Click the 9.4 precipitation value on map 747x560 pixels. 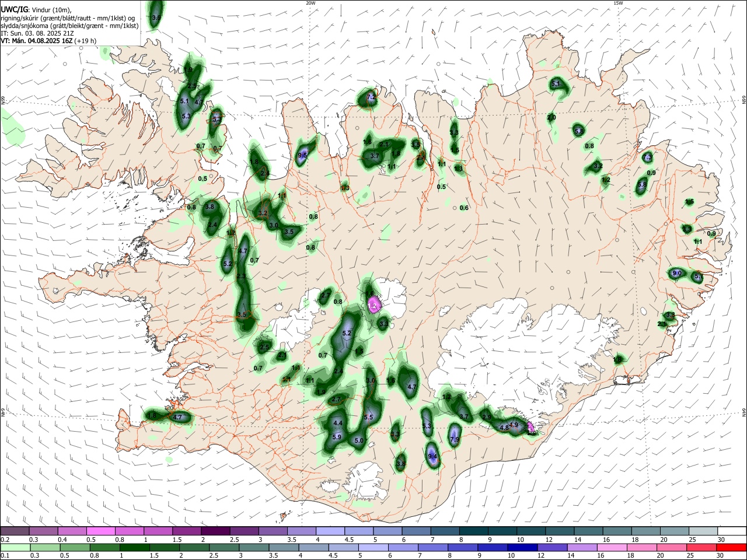432,456
